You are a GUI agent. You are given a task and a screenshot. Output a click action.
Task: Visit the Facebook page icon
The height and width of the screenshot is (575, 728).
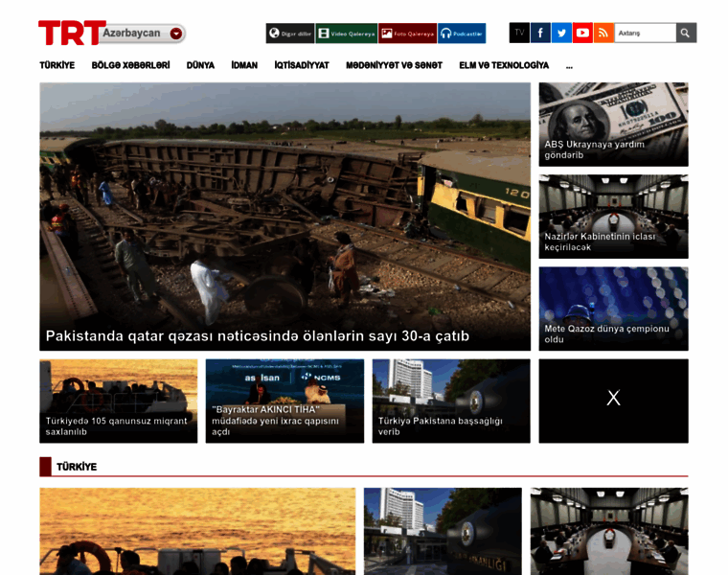[x=540, y=33]
